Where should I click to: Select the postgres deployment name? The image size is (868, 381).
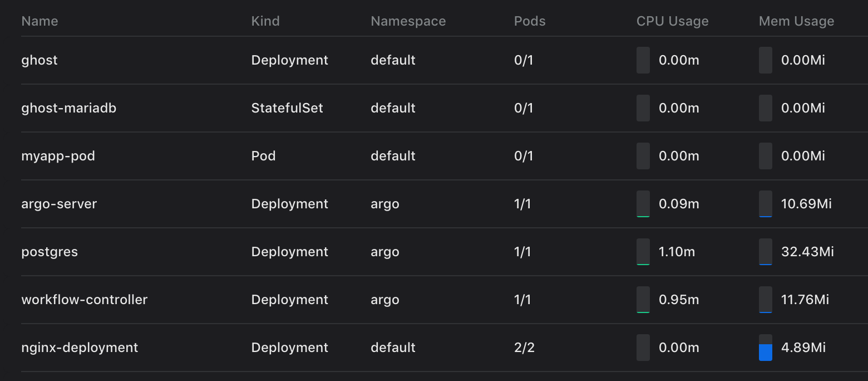click(x=50, y=252)
